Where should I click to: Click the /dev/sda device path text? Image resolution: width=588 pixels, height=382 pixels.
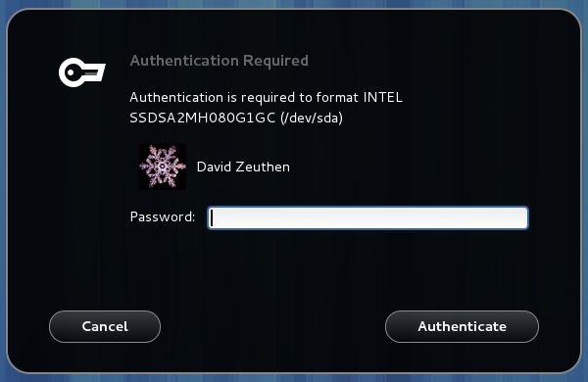tap(312, 119)
